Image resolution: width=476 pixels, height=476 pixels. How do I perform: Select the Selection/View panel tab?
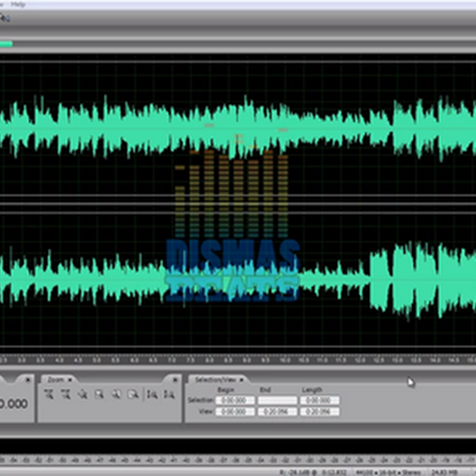click(x=215, y=379)
